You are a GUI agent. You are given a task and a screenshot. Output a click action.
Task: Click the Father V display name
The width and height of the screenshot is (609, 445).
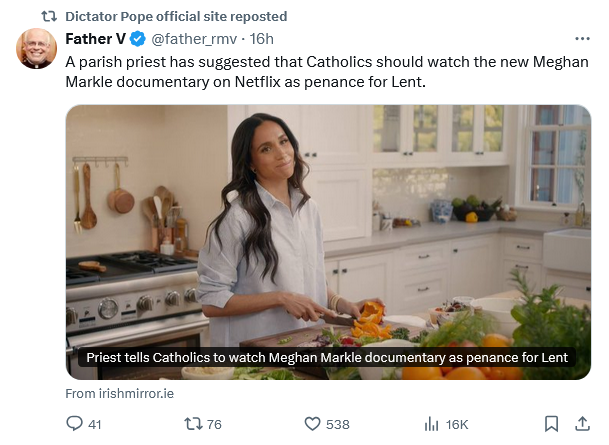(x=96, y=39)
